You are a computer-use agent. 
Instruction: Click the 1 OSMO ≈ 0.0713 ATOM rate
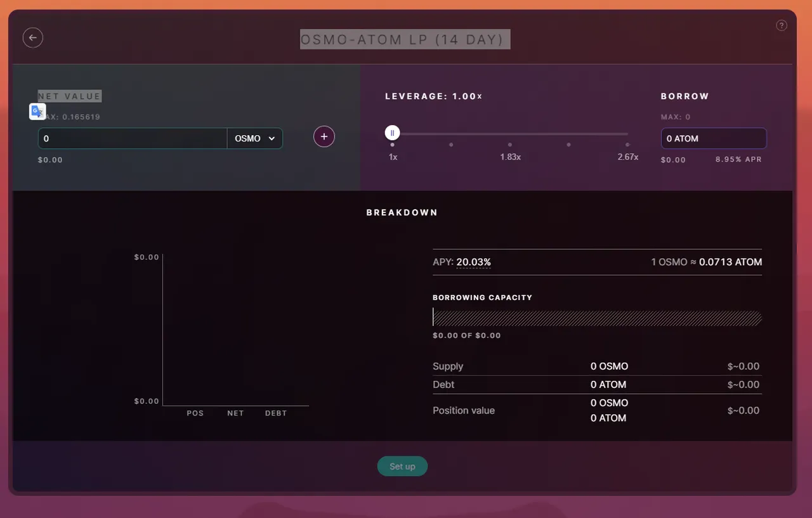pos(707,262)
